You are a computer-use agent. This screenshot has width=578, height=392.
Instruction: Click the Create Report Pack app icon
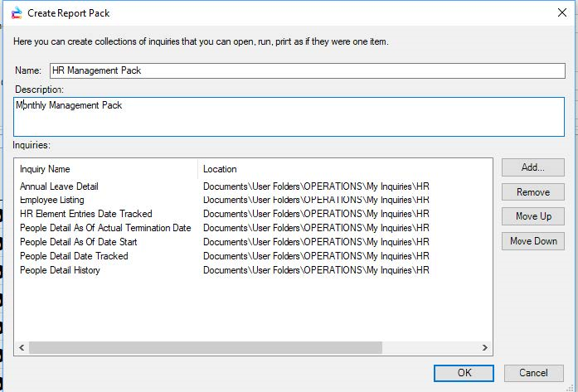[16, 13]
